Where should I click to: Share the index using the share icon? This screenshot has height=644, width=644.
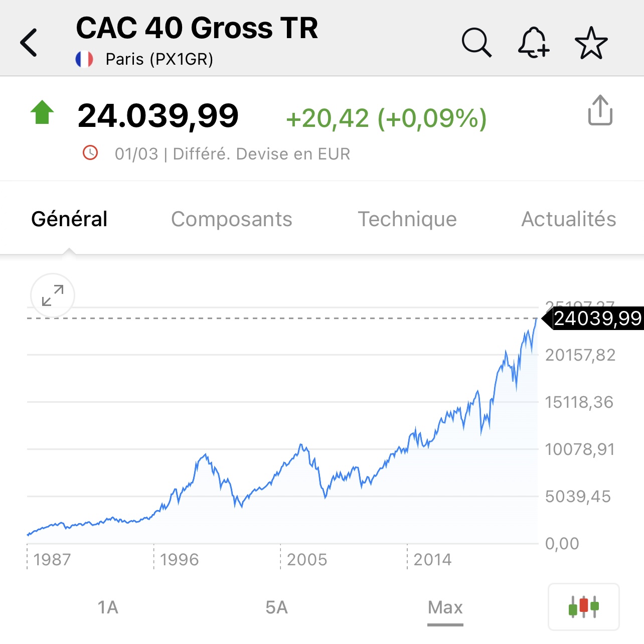click(600, 110)
